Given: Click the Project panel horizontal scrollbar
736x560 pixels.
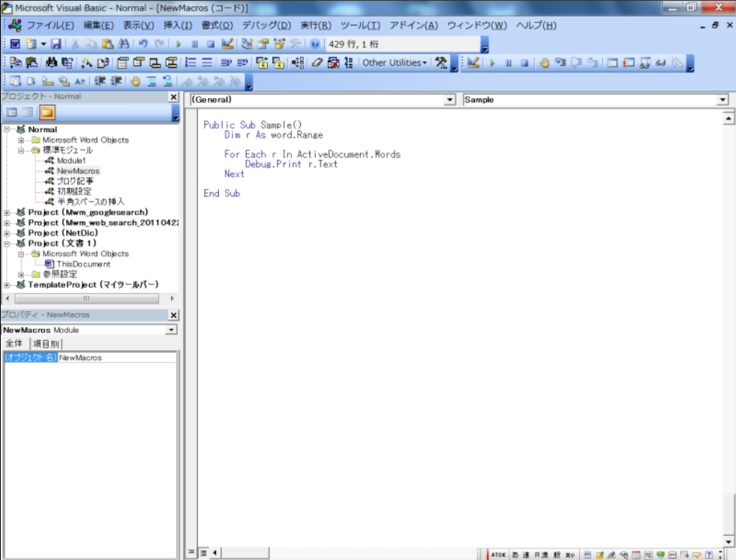Looking at the screenshot, I should (86, 298).
